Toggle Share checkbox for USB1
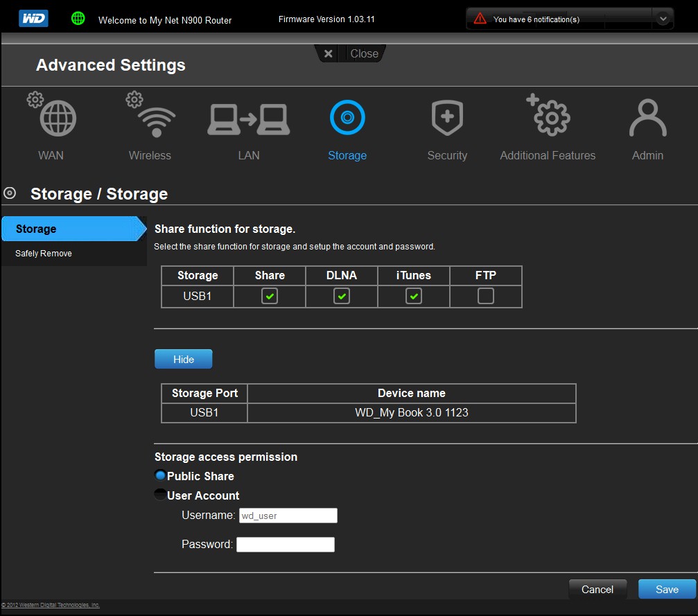The height and width of the screenshot is (616, 698). (270, 296)
